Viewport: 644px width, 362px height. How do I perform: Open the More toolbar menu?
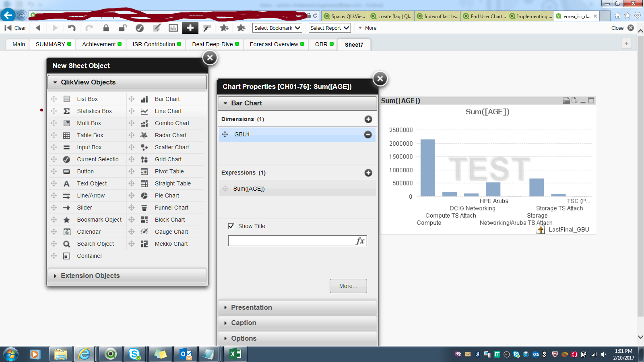coord(367,28)
